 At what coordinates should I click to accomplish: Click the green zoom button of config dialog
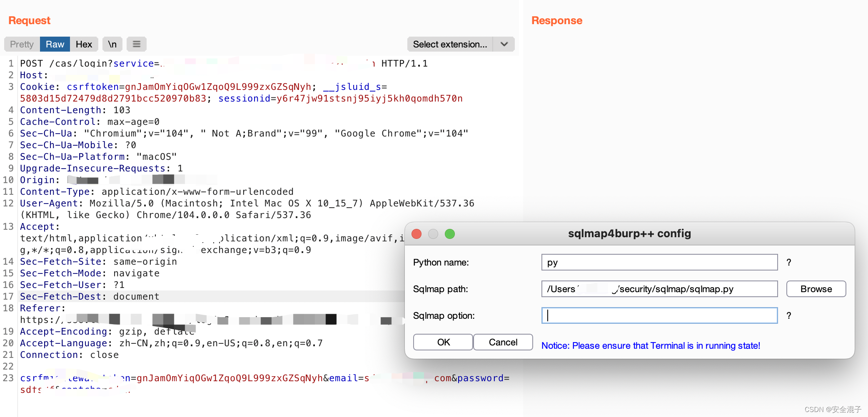pos(450,234)
